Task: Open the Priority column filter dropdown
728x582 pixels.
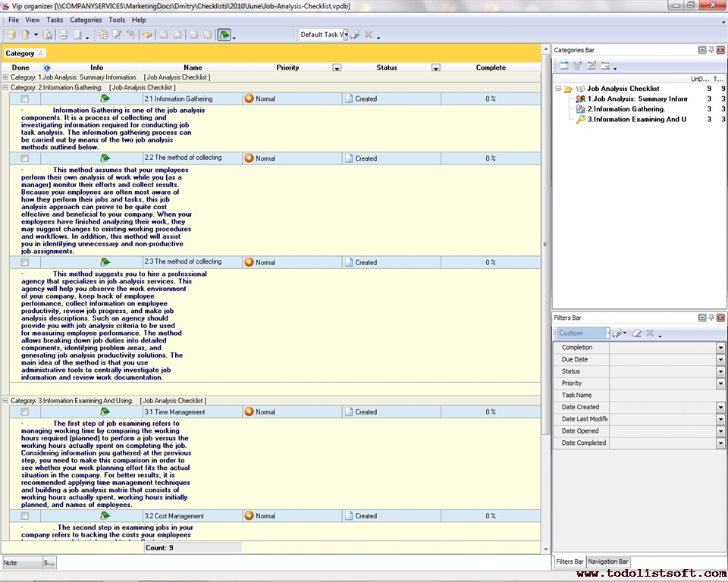Action: pyautogui.click(x=337, y=67)
